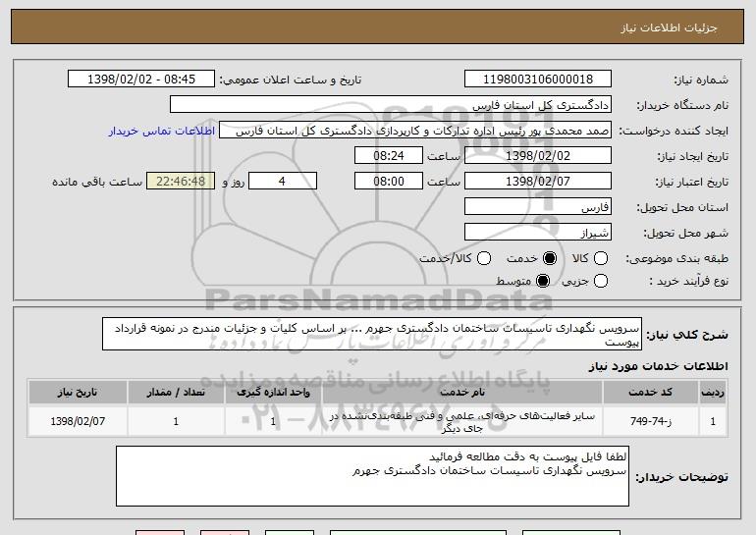The width and height of the screenshot is (756, 535).
Task: Open the اطلاعات تماس خریدار link
Action: pyautogui.click(x=162, y=132)
